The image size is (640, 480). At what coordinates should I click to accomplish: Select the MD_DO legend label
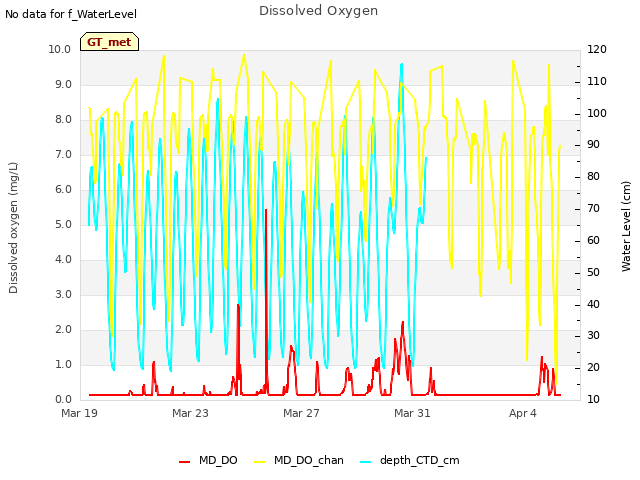click(x=218, y=460)
